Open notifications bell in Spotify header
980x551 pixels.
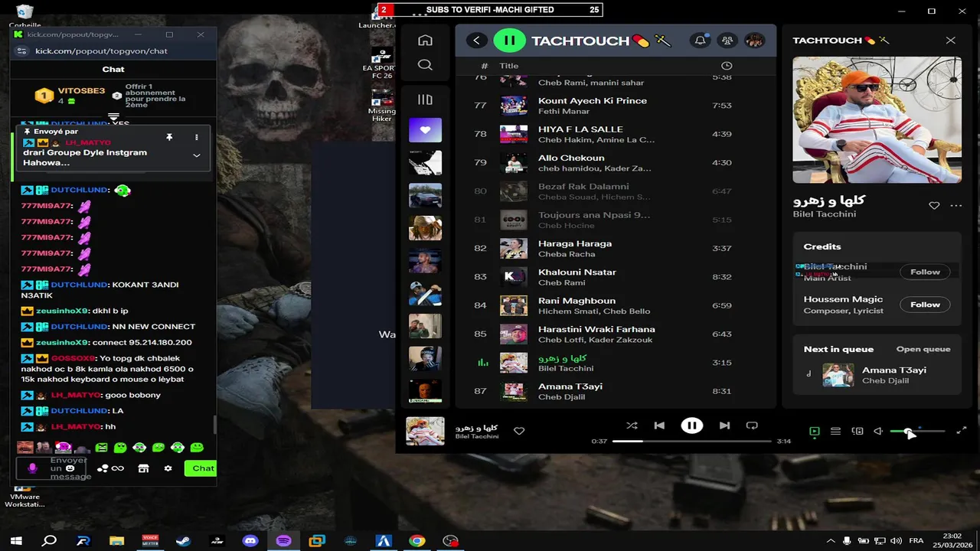(x=700, y=41)
